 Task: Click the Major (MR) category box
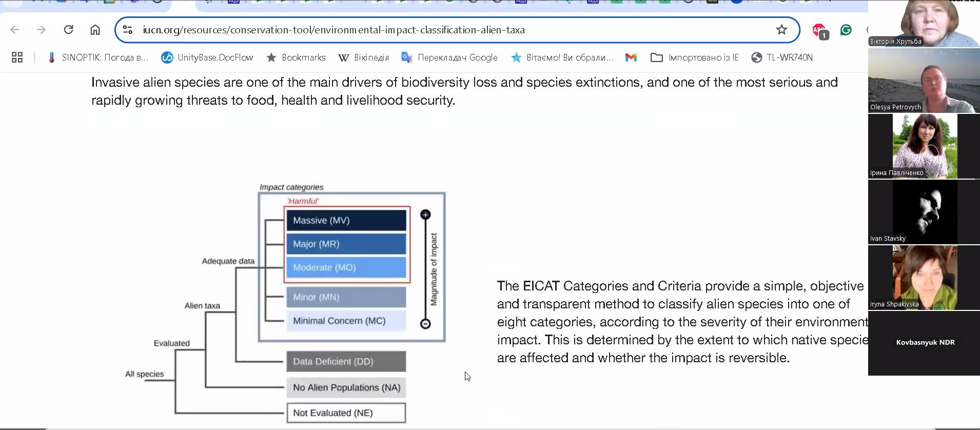click(x=346, y=244)
